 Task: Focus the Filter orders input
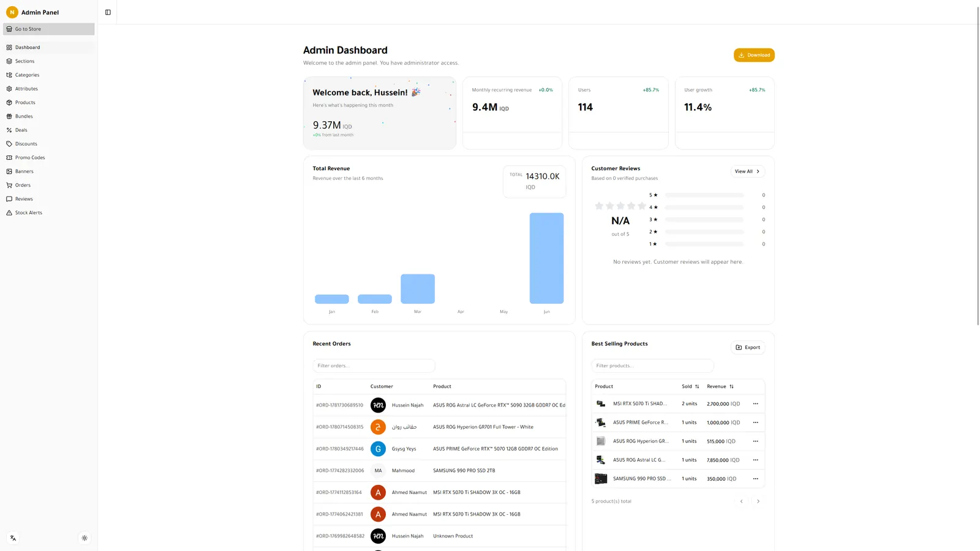click(x=374, y=365)
